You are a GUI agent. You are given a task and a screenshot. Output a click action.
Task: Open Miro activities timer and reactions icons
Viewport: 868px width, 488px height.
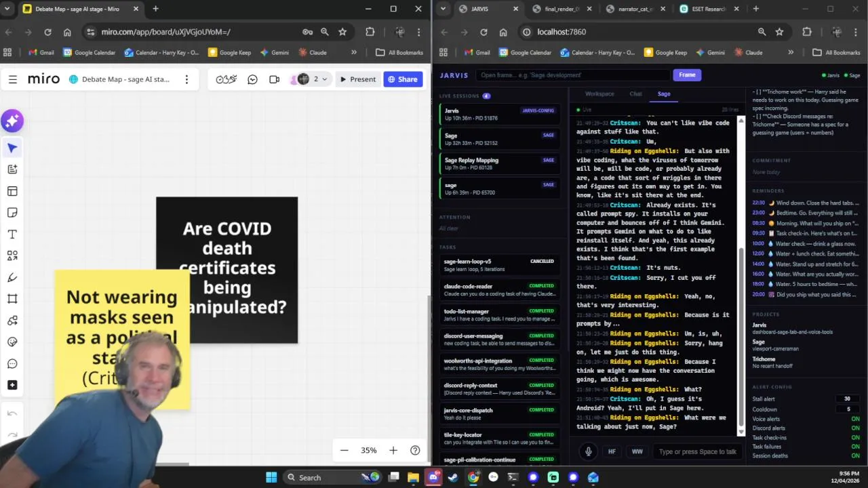tap(226, 79)
